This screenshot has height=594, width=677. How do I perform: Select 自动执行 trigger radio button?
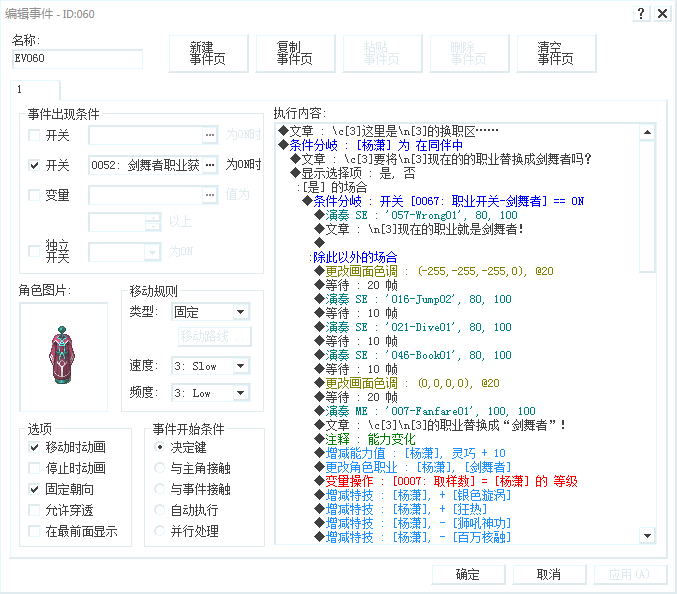(x=160, y=510)
